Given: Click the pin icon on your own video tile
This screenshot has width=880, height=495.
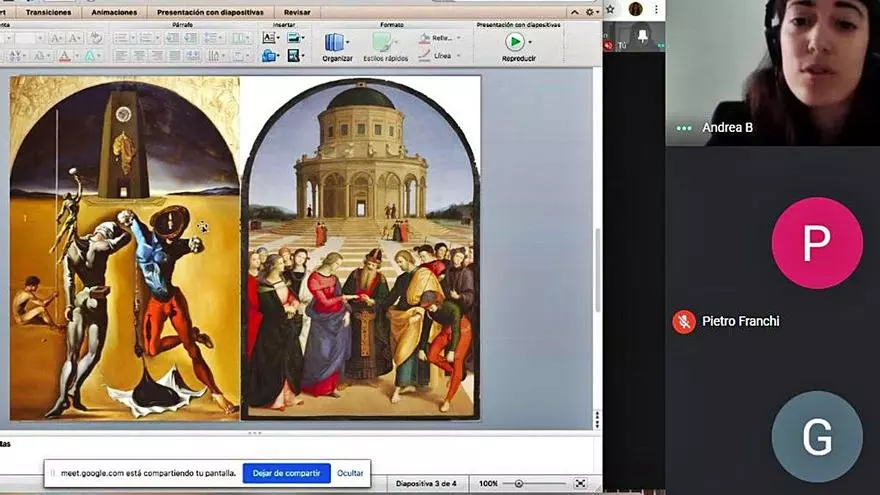Looking at the screenshot, I should tap(643, 35).
